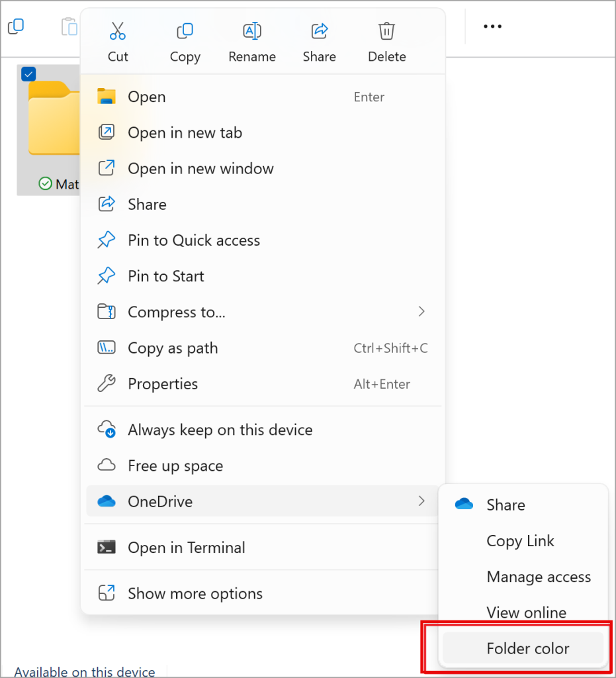The image size is (616, 678).
Task: Click the Cut icon
Action: pyautogui.click(x=117, y=30)
